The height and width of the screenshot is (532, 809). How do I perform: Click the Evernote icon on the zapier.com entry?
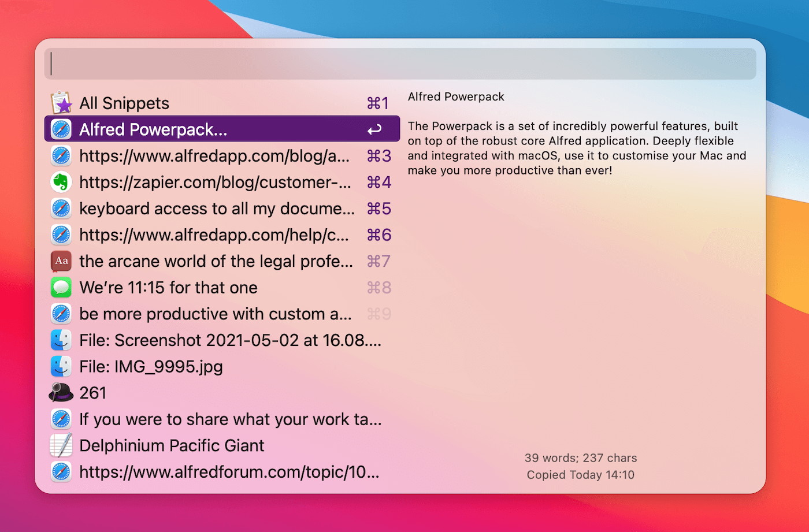pos(61,182)
